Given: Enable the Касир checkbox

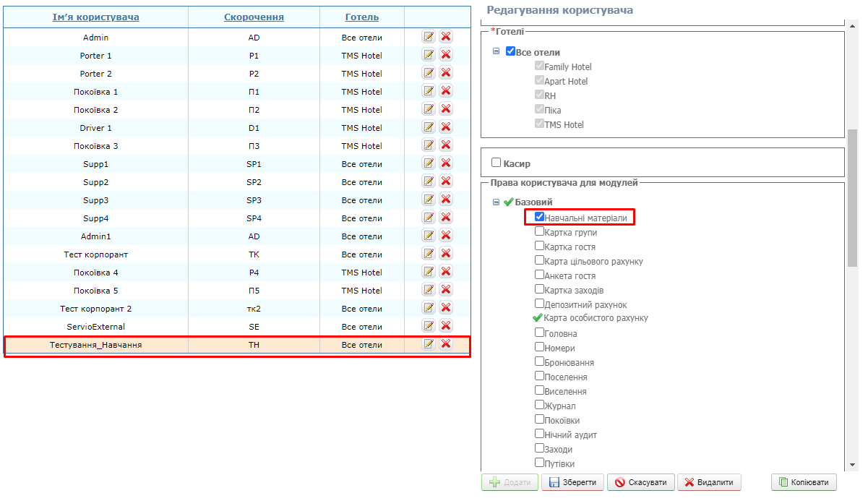Looking at the screenshot, I should click(497, 163).
